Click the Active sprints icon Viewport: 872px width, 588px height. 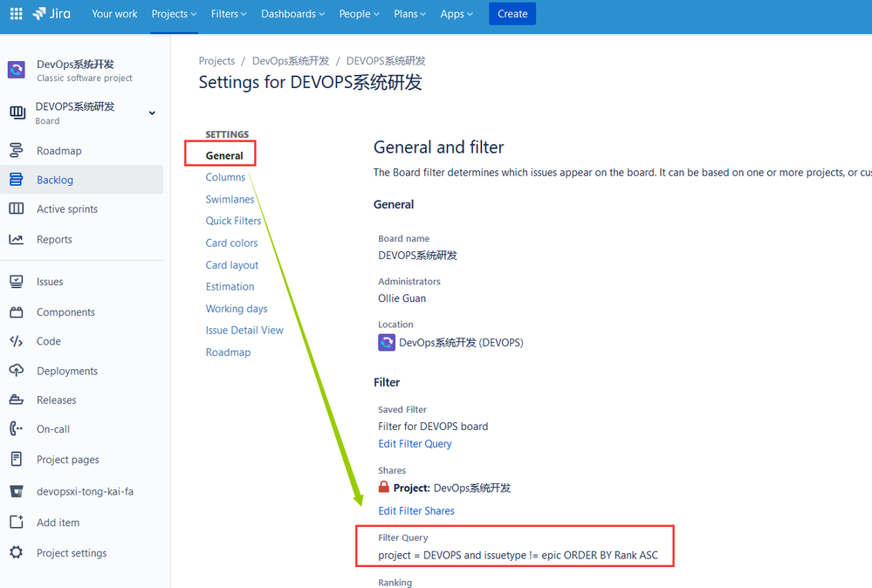(16, 209)
